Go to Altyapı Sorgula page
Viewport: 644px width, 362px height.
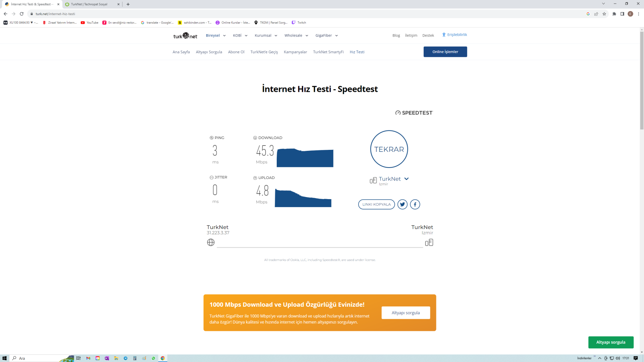(209, 52)
